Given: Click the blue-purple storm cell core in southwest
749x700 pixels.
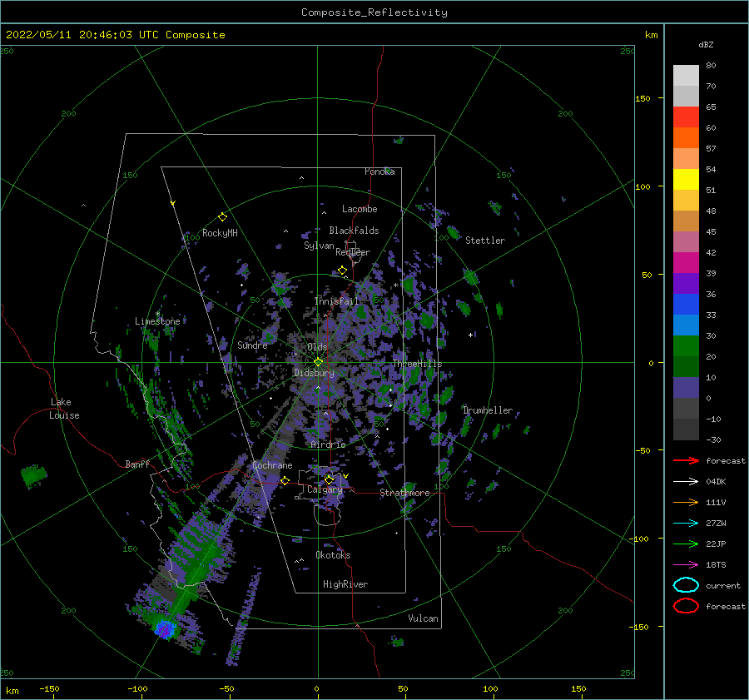Looking at the screenshot, I should [x=166, y=628].
